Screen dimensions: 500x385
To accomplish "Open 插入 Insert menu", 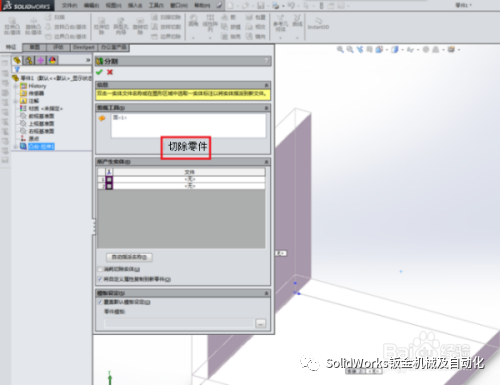I will coord(135,6).
